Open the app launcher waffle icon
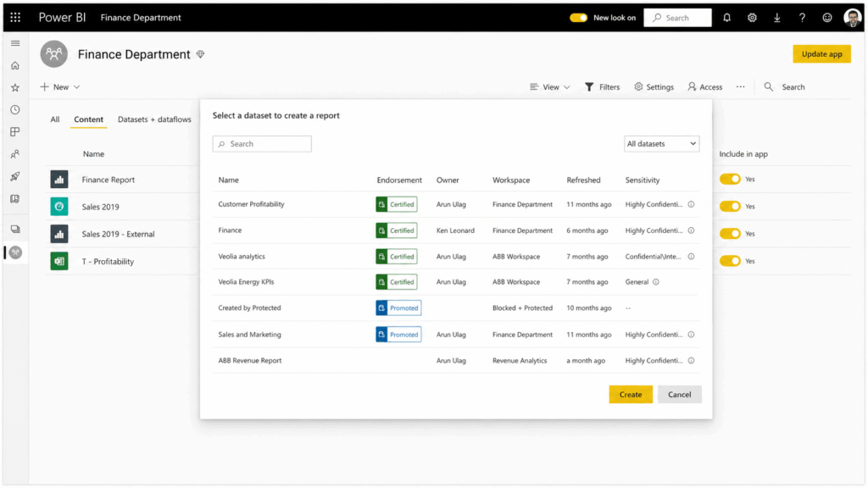This screenshot has width=868, height=488. click(15, 17)
